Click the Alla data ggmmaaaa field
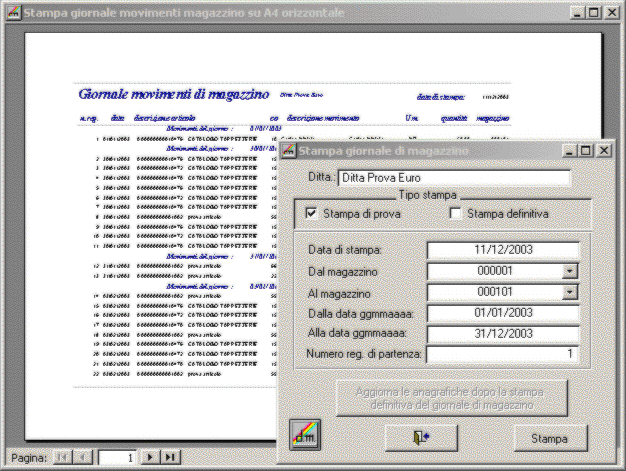The width and height of the screenshot is (626, 471). point(503,334)
